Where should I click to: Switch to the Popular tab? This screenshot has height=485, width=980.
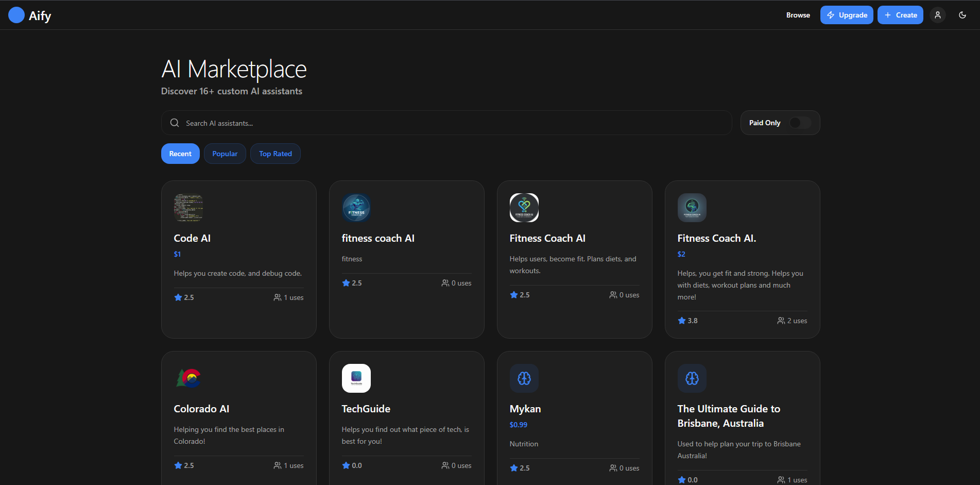[225, 154]
